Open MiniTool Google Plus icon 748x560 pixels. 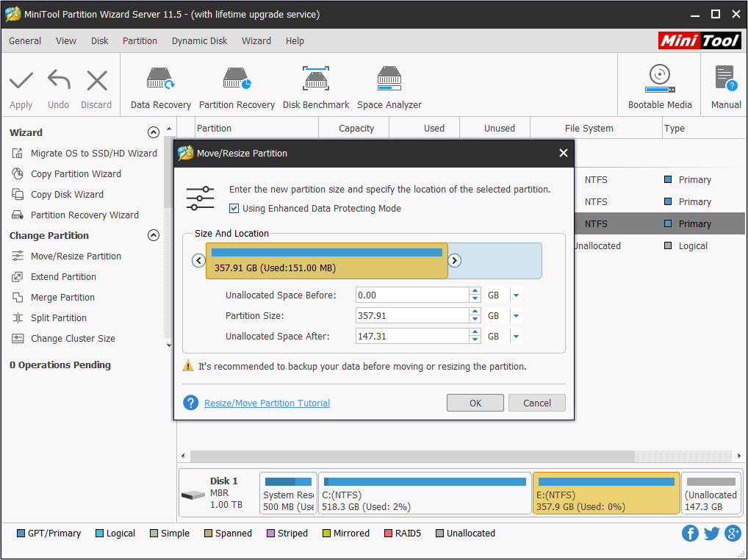pos(733,533)
